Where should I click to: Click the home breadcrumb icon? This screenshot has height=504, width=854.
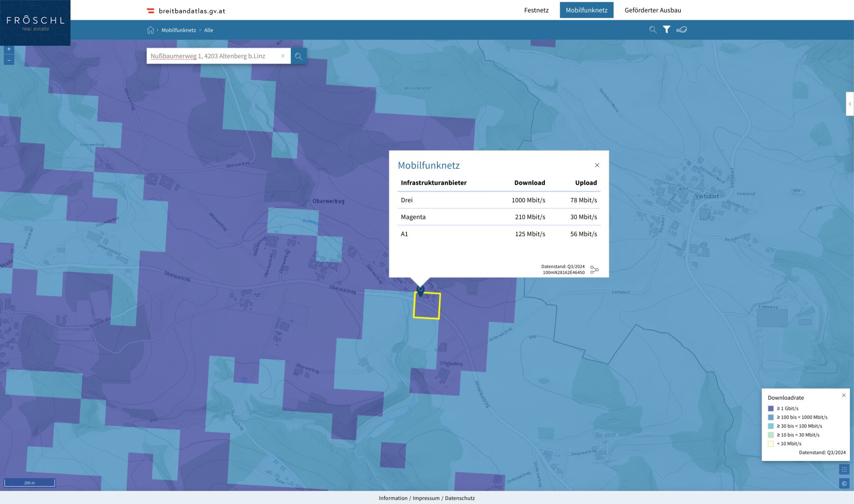pos(150,30)
